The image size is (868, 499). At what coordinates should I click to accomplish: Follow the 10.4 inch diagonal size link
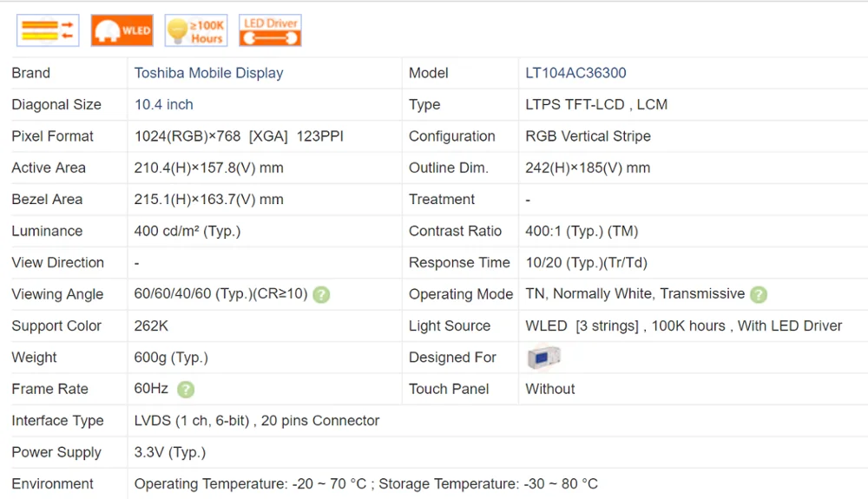[164, 104]
